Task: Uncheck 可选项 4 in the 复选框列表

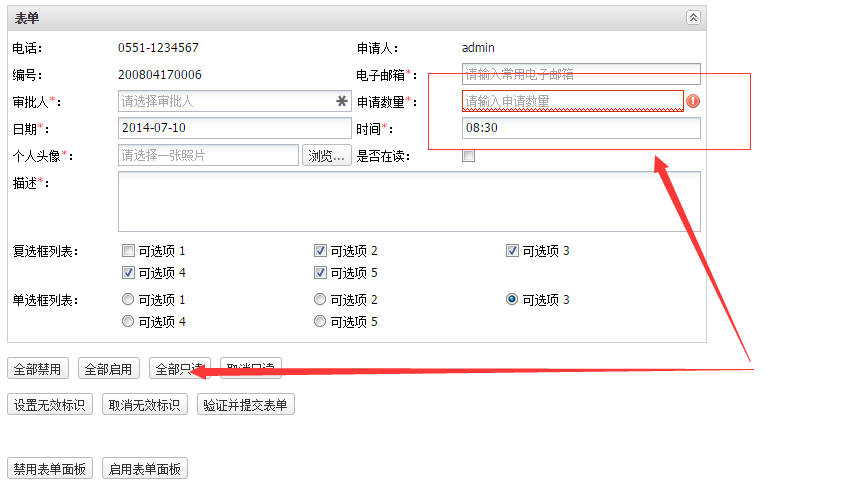Action: click(128, 273)
